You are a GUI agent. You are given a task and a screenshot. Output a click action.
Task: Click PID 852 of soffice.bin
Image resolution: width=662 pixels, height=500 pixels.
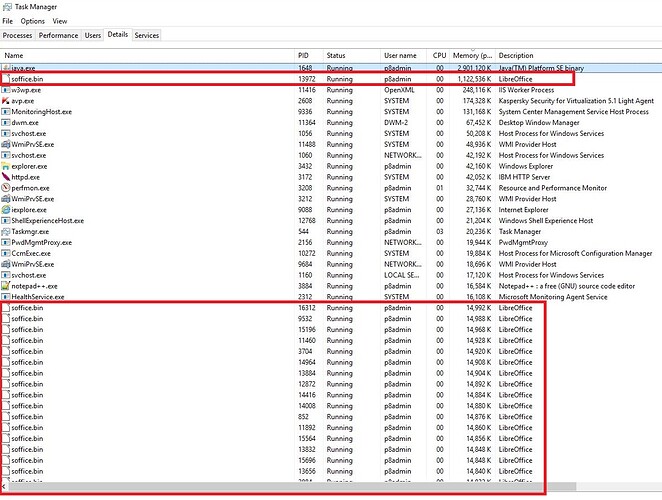[303, 417]
